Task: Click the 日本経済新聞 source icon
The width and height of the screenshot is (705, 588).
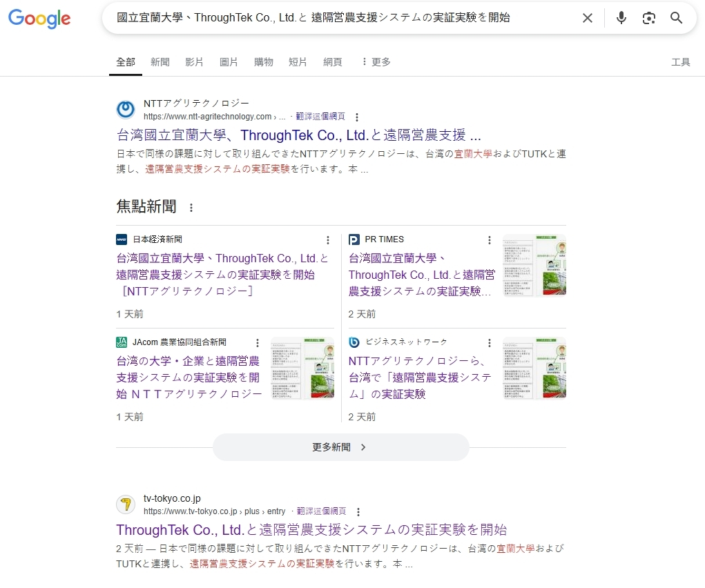Action: point(122,239)
